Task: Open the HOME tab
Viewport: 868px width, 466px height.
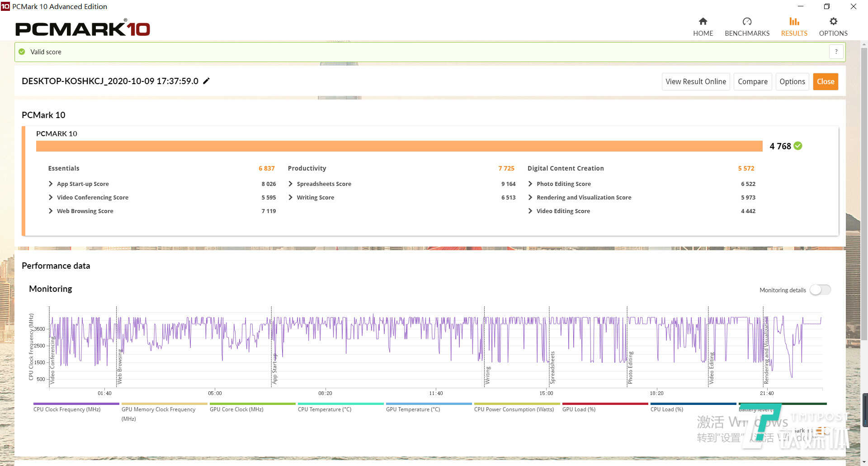Action: click(703, 27)
